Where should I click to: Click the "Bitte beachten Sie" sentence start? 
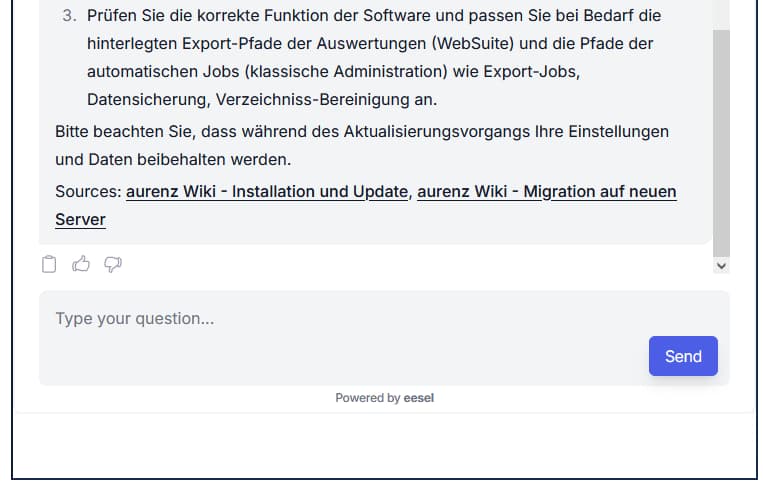tap(120, 132)
